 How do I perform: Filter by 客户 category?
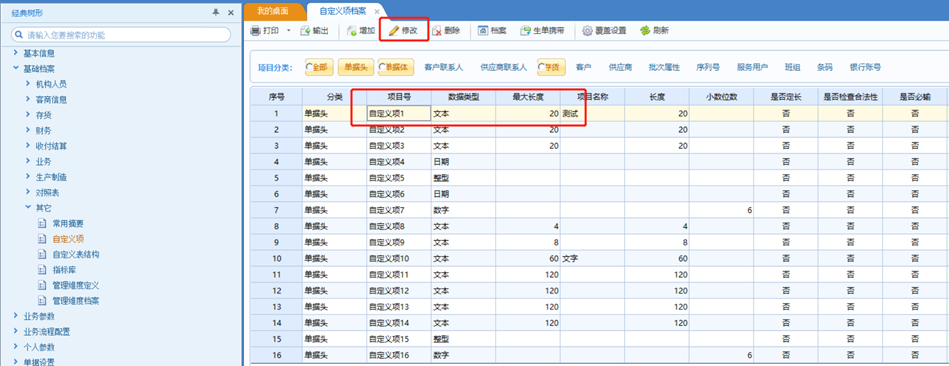click(583, 67)
